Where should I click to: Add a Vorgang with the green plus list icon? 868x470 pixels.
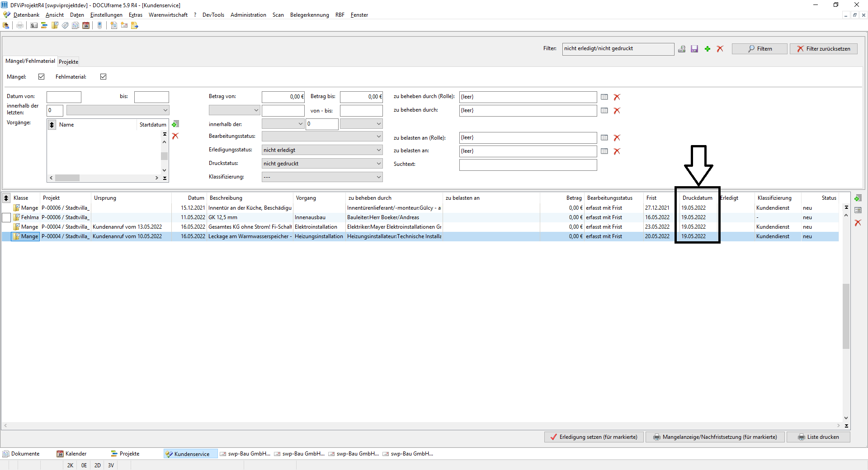176,124
